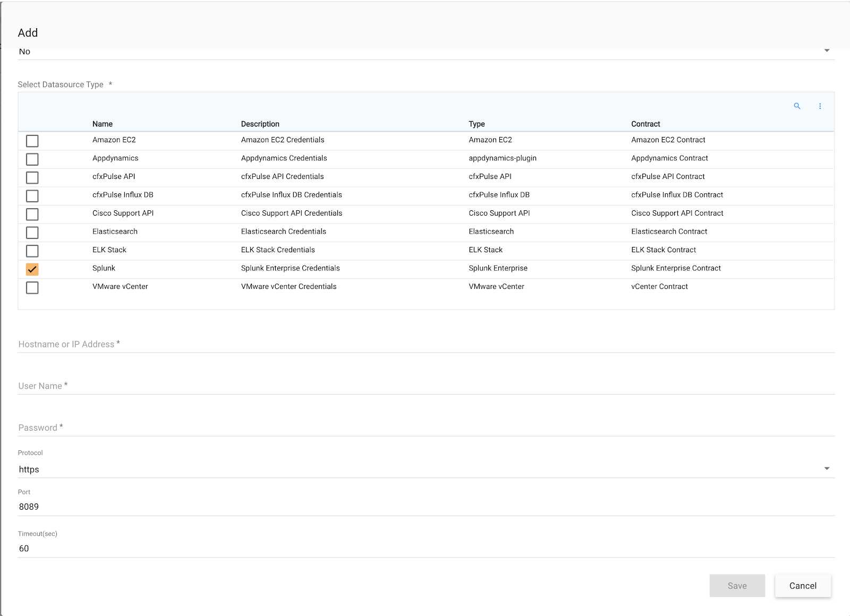Click the Description column header
The image size is (850, 616).
click(x=260, y=124)
